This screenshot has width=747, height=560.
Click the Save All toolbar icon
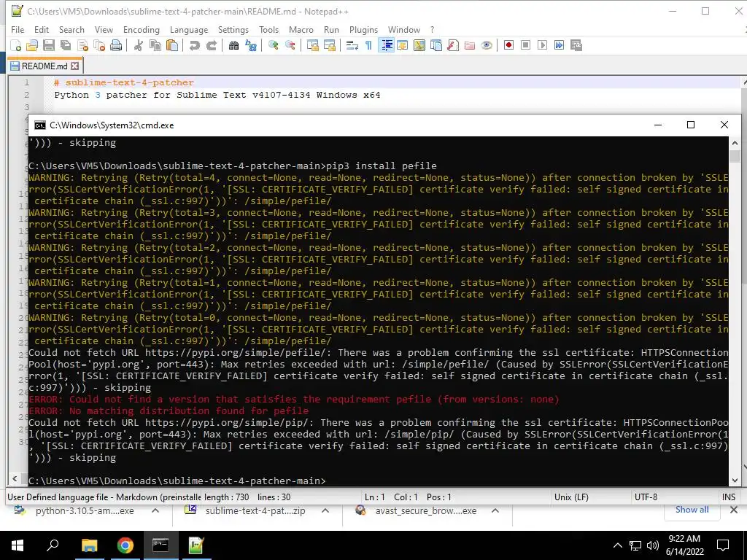point(65,45)
